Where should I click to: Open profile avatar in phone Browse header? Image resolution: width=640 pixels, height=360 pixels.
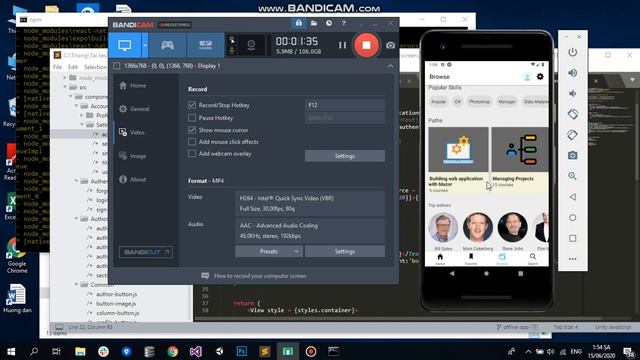click(x=527, y=76)
